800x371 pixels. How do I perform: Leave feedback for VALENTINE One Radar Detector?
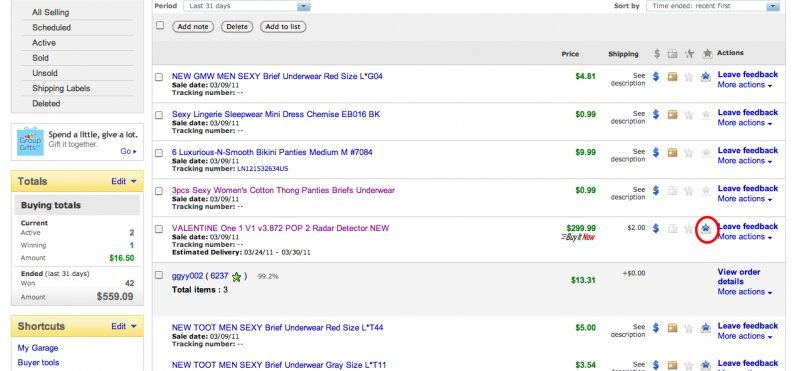748,227
